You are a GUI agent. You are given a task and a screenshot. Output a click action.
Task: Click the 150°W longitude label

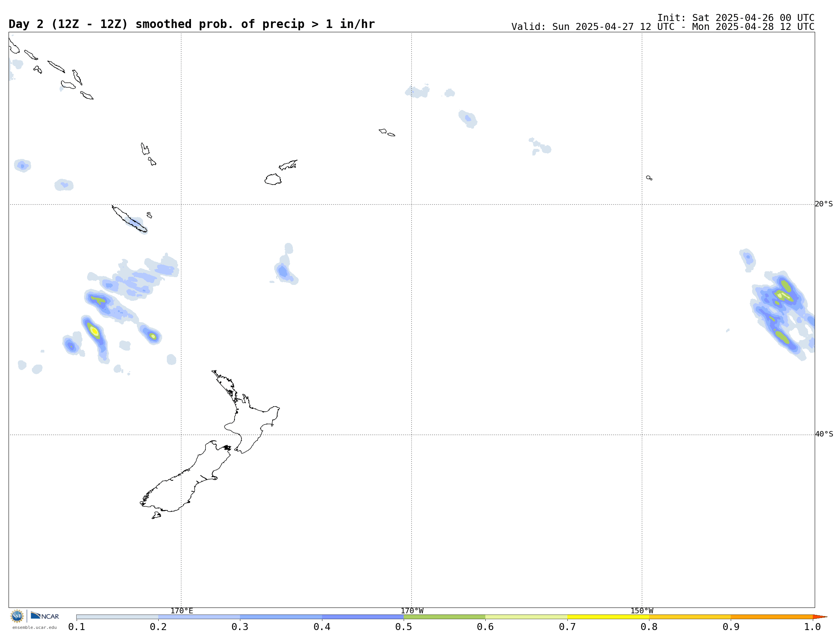(642, 611)
